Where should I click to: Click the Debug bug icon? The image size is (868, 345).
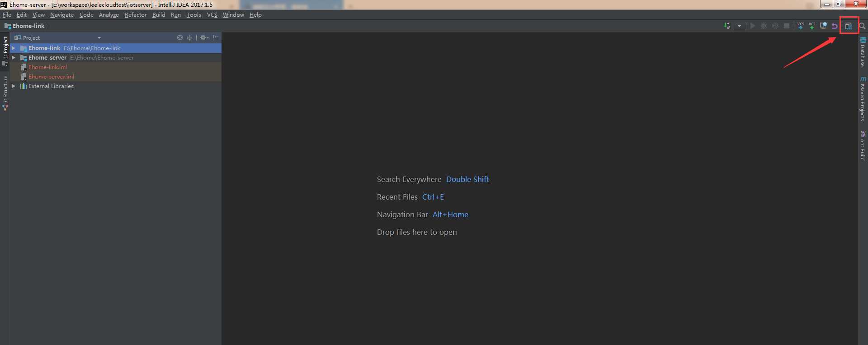[x=764, y=26]
